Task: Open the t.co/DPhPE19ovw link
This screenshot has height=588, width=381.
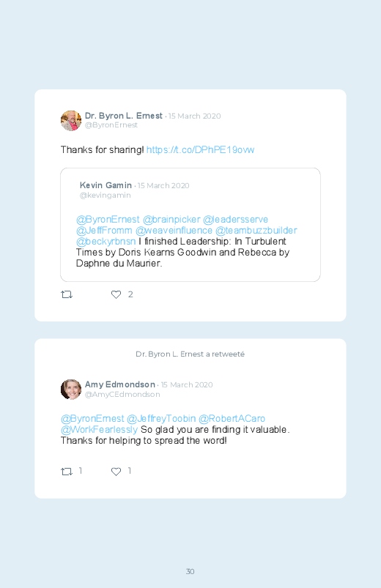Action: 201,149
